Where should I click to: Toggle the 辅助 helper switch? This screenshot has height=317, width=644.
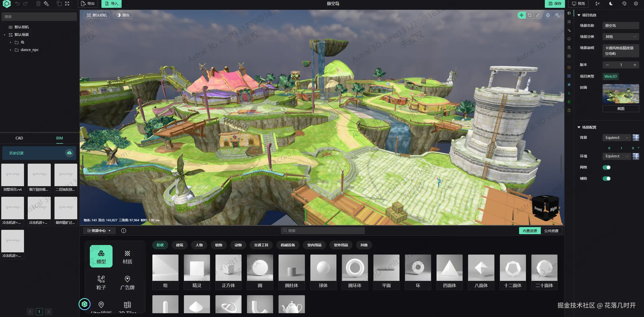pyautogui.click(x=606, y=179)
